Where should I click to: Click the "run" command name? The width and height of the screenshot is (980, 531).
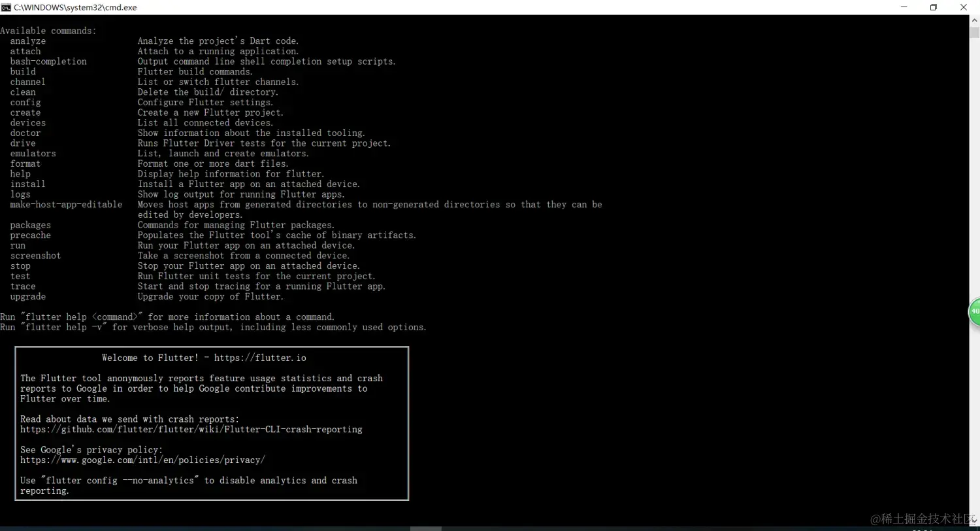pos(18,246)
